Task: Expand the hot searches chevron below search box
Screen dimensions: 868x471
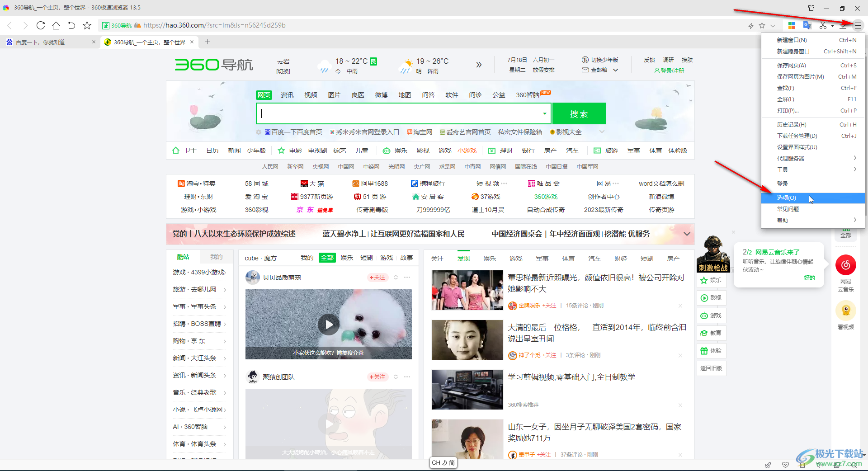Action: (602, 132)
